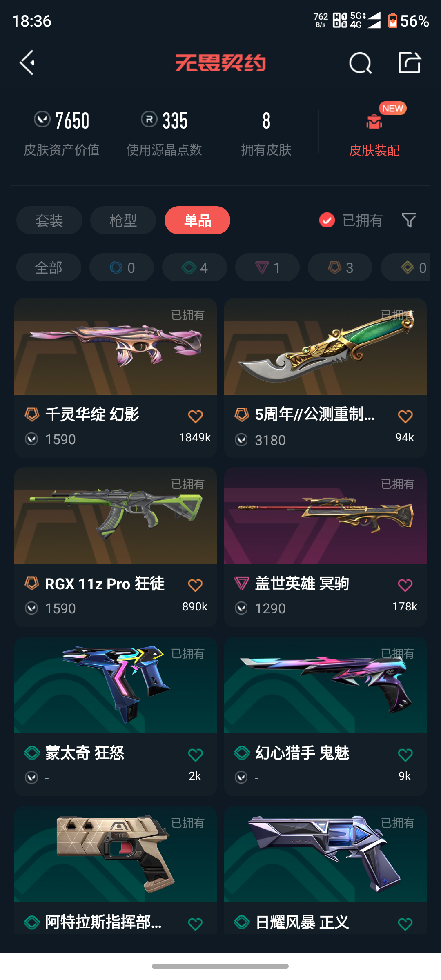Tap the share icon in header

click(x=410, y=62)
